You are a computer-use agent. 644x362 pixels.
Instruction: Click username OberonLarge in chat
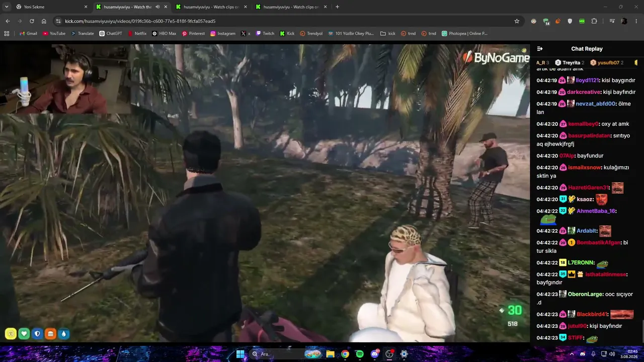(x=585, y=294)
